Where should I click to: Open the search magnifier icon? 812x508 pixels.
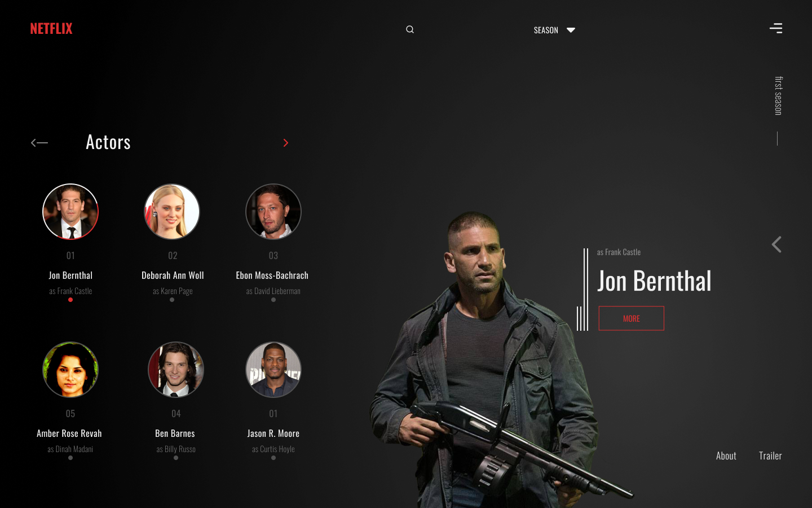(x=410, y=29)
